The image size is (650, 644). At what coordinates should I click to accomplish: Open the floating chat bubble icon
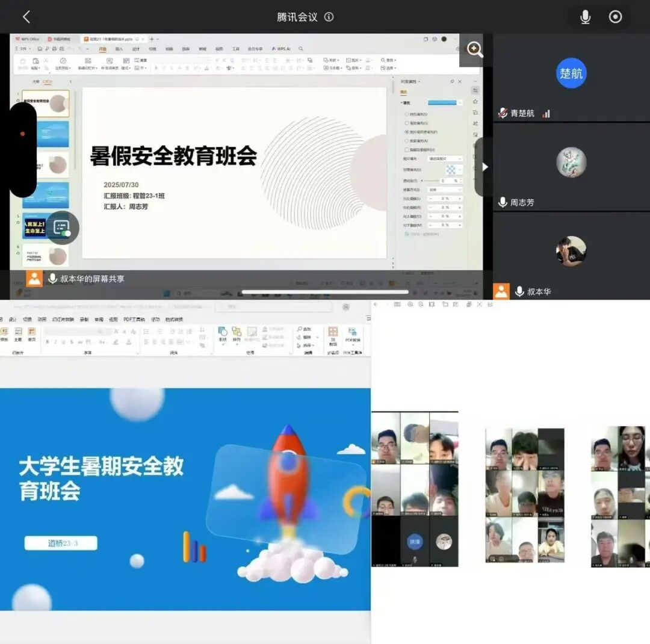(62, 228)
